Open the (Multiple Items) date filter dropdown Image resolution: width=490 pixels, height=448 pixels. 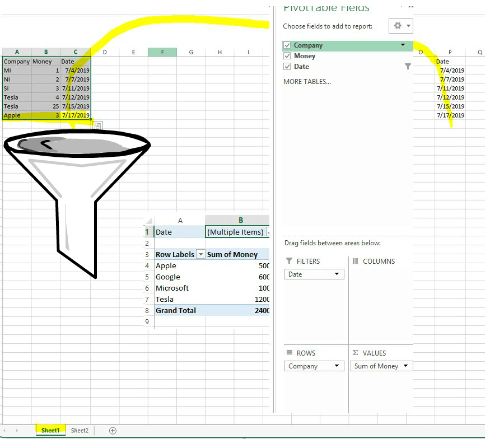click(x=267, y=232)
